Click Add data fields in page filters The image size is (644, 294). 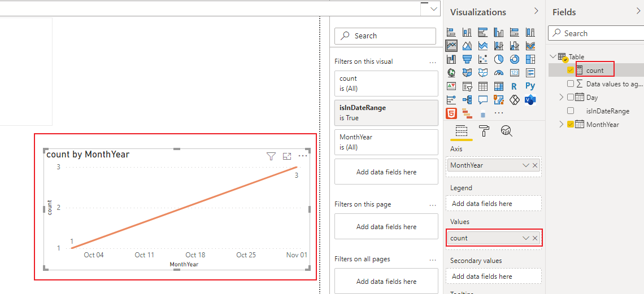386,226
